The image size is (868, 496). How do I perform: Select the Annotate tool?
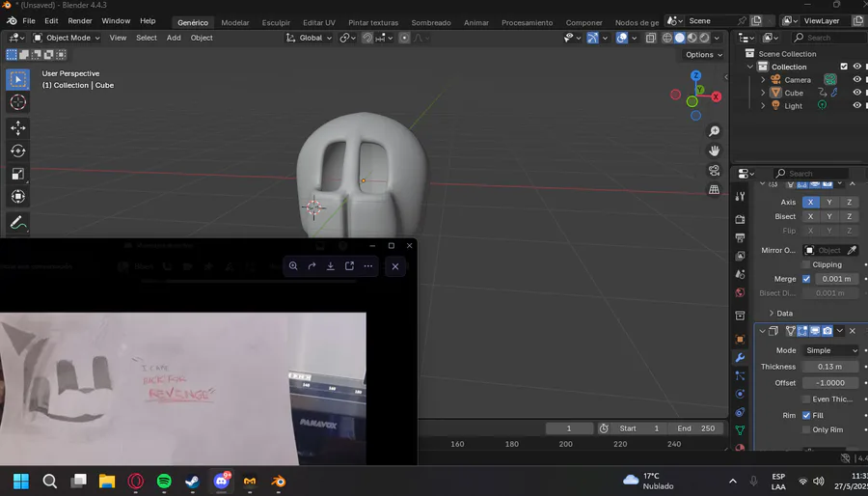17,223
